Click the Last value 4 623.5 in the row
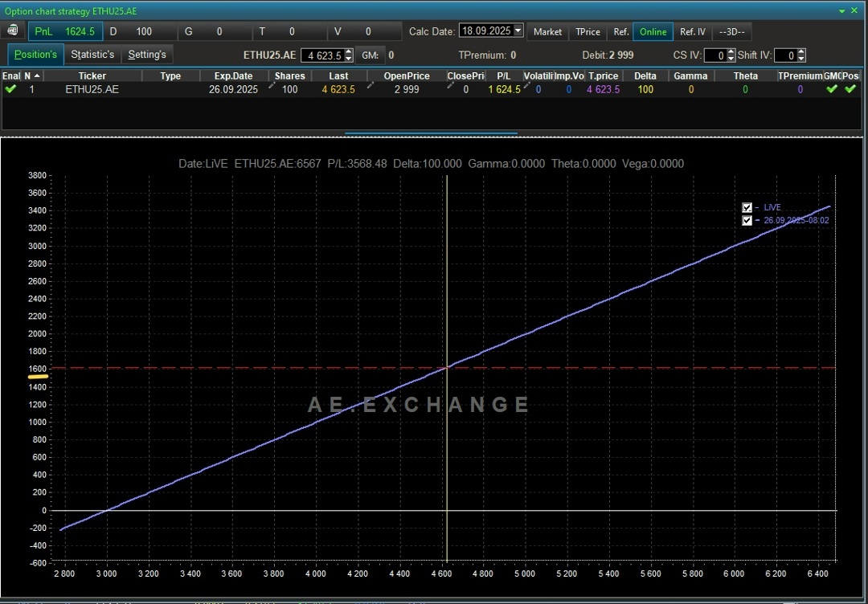 pos(338,90)
